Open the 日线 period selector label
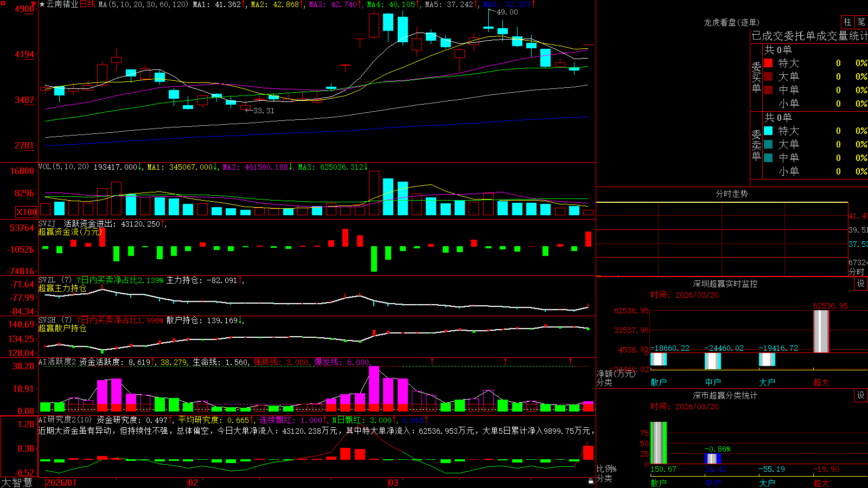The width and height of the screenshot is (868, 488). click(x=87, y=4)
